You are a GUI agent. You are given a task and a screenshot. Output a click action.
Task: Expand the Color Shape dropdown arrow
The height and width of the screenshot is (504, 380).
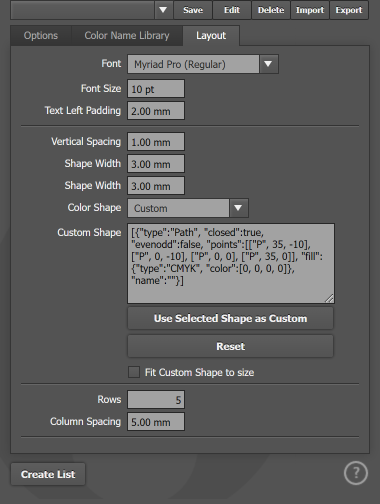238,208
